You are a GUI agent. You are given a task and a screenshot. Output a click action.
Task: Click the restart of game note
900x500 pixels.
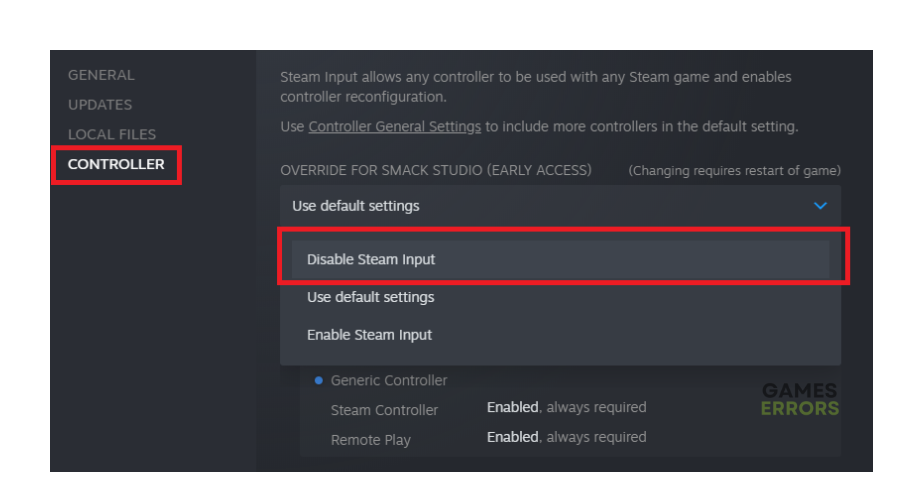[734, 170]
